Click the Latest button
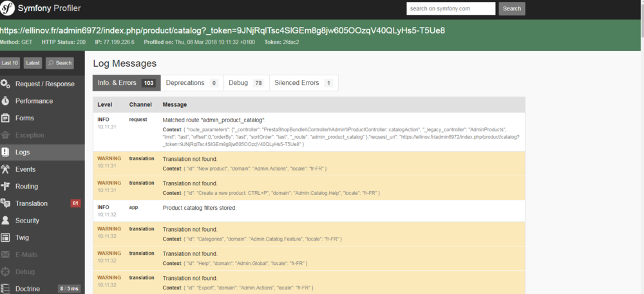This screenshot has width=644, height=294. coord(33,63)
